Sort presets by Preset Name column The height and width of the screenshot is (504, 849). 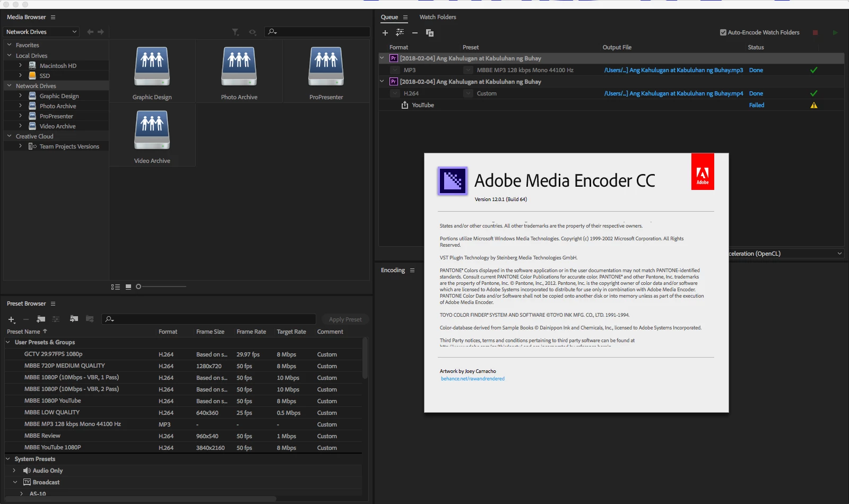[x=27, y=332]
